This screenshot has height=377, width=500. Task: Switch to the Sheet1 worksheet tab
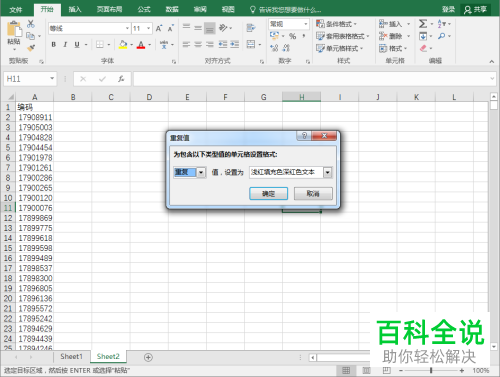point(71,356)
